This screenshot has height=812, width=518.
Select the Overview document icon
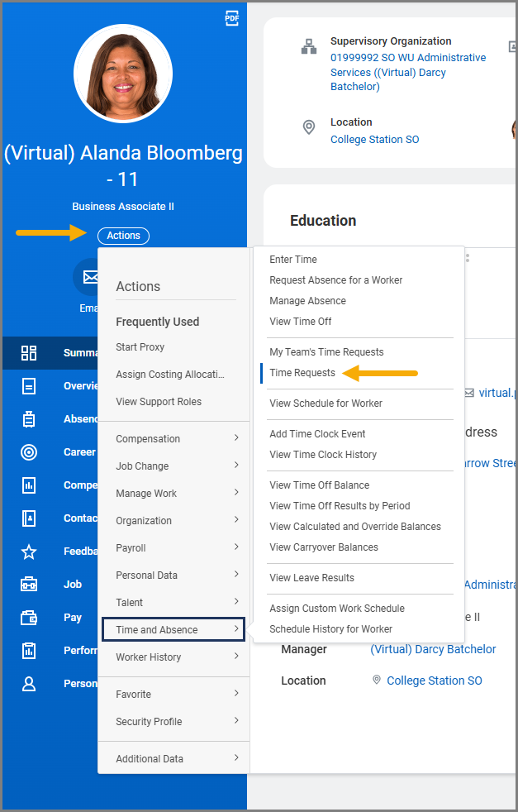(x=29, y=386)
